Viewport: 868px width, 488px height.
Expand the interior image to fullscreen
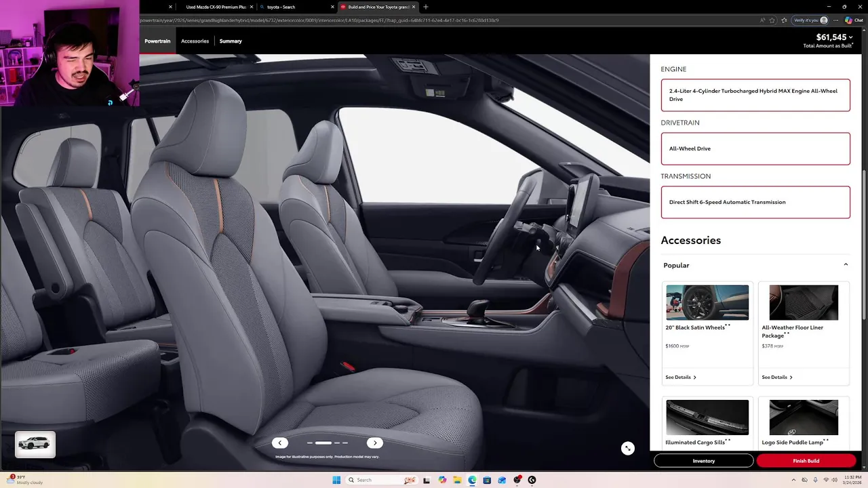pyautogui.click(x=628, y=448)
